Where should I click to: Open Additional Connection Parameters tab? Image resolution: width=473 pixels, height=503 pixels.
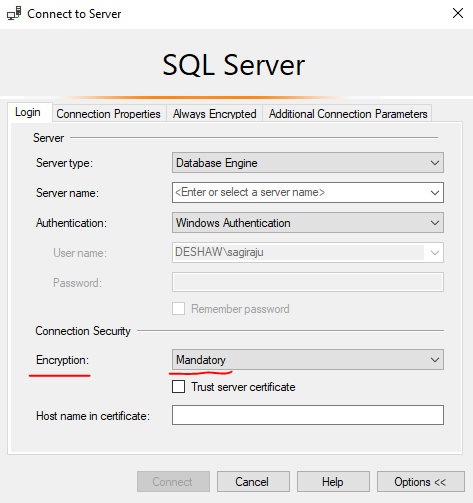point(348,114)
